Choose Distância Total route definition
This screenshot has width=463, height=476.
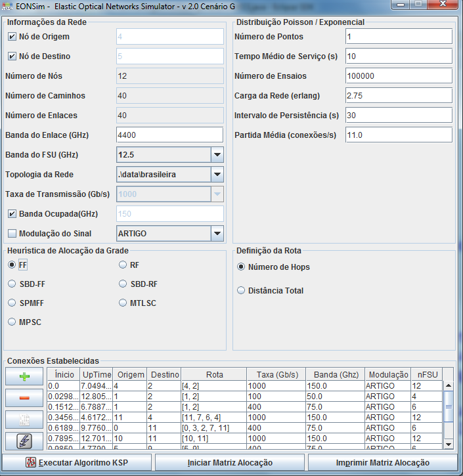pos(241,290)
